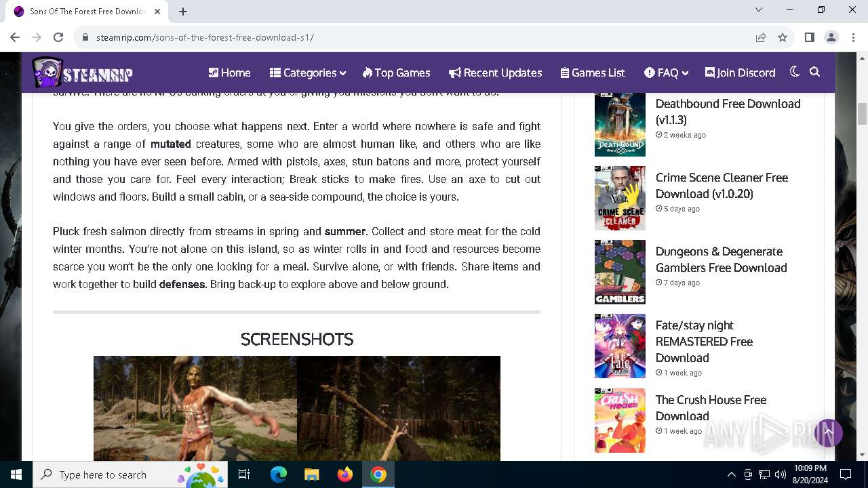This screenshot has width=868, height=488.
Task: Open Windows Start menu
Action: pos(16,474)
